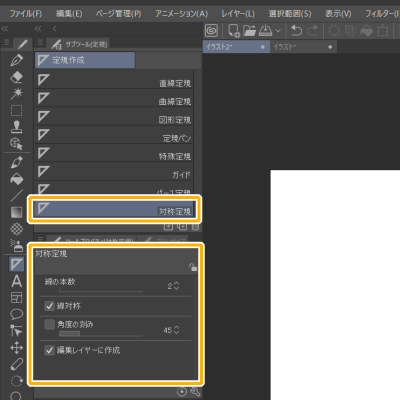The width and height of the screenshot is (400, 400).
Task: Open the 表示(V) menu
Action: (x=338, y=14)
